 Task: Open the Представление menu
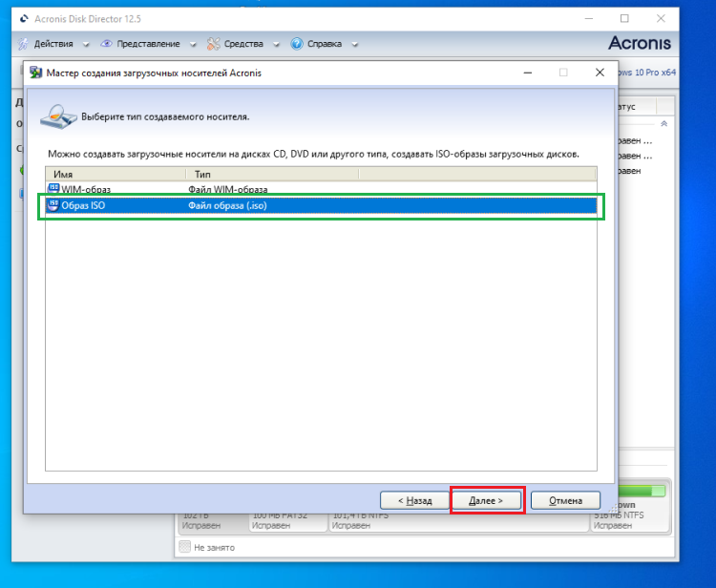point(148,44)
